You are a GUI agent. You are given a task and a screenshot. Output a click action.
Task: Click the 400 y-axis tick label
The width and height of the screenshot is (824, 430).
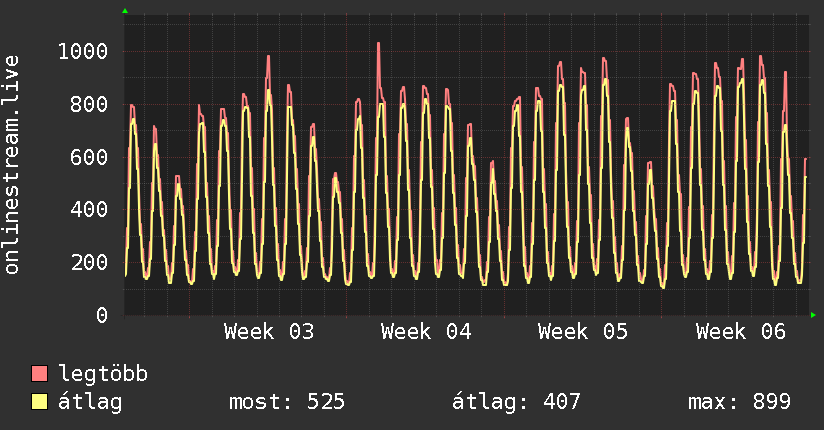(91, 210)
